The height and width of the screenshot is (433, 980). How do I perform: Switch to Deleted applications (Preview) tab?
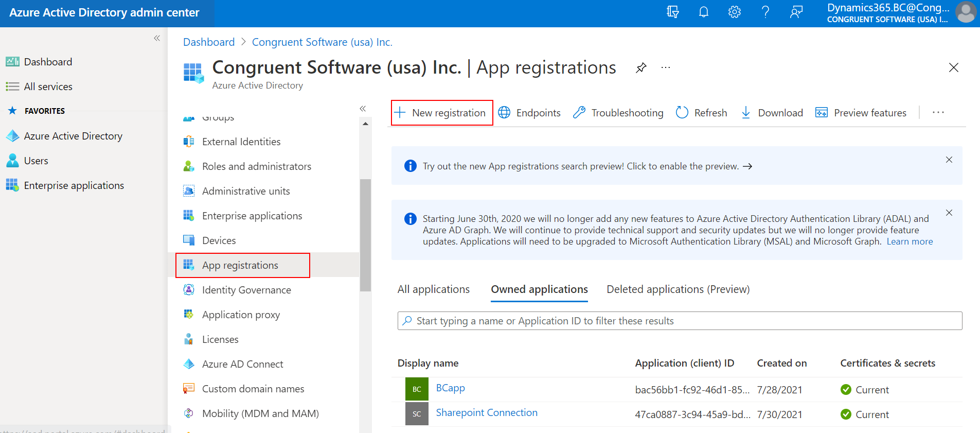[x=678, y=289]
